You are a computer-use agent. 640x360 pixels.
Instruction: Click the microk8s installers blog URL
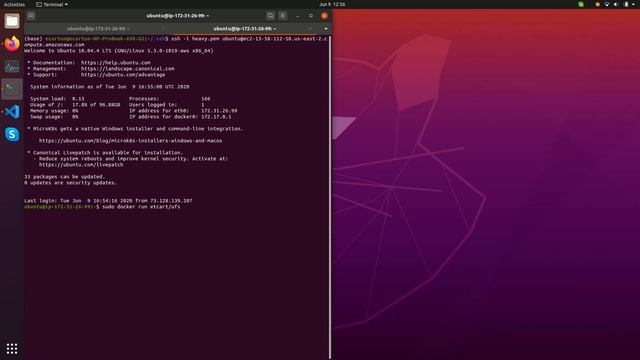point(131,140)
